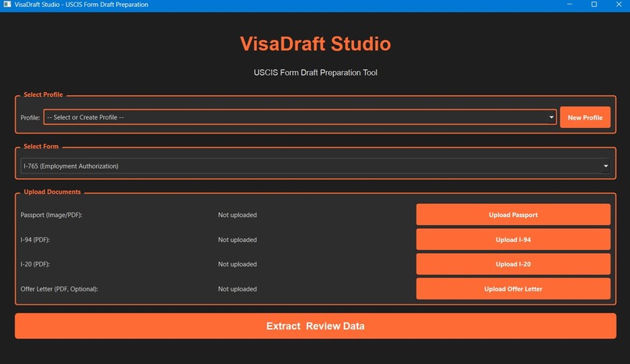This screenshot has height=364, width=630.
Task: Close the VisaDraft Studio window
Action: 618,5
